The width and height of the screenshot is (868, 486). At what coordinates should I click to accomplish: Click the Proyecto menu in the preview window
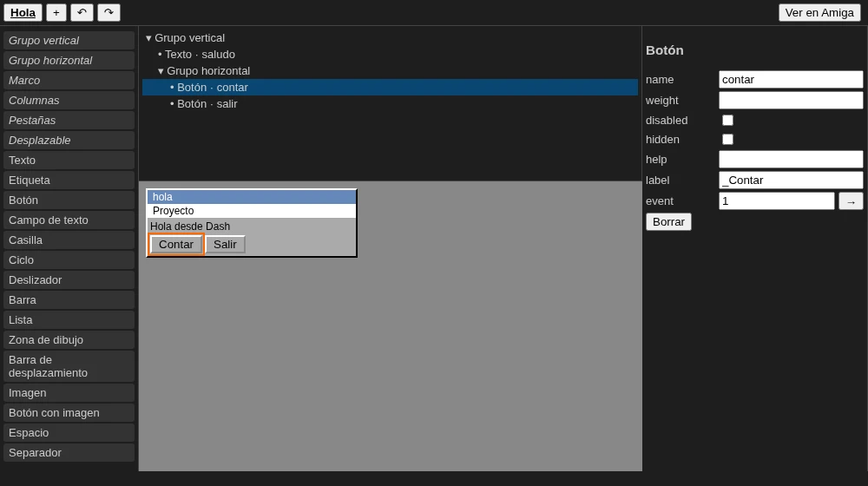click(174, 211)
